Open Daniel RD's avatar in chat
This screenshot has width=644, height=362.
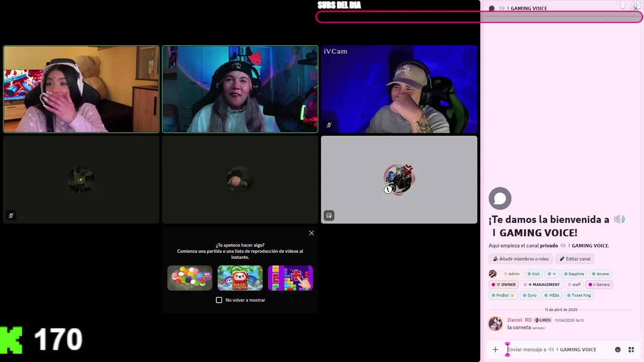pyautogui.click(x=496, y=324)
